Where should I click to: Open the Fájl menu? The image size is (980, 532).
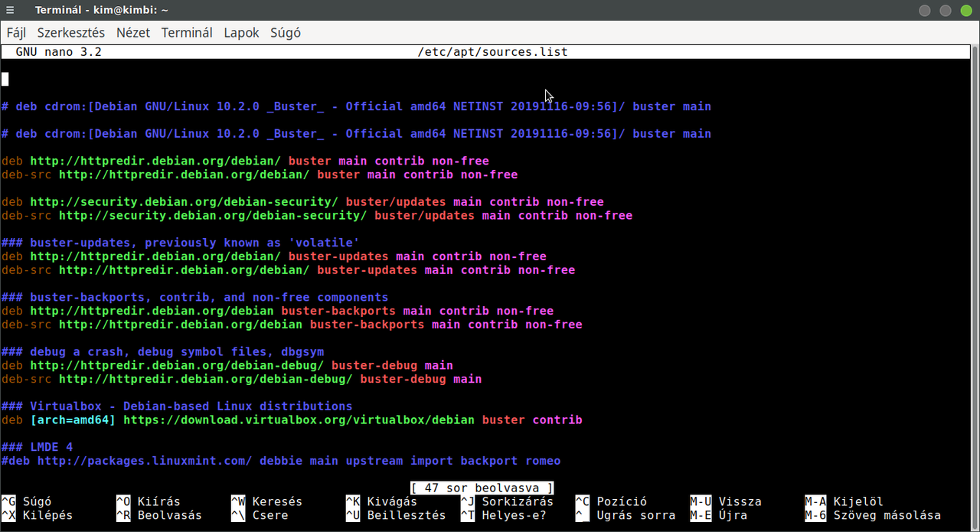click(16, 33)
